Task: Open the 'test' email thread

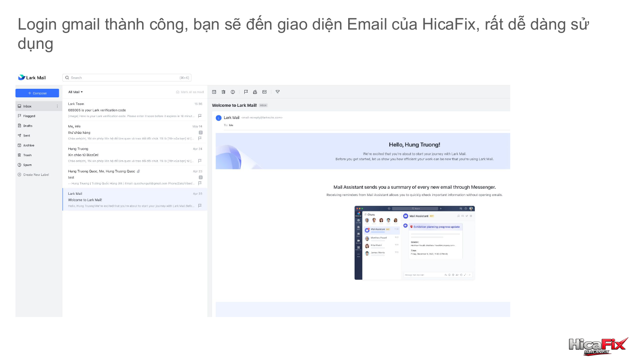Action: coord(135,177)
